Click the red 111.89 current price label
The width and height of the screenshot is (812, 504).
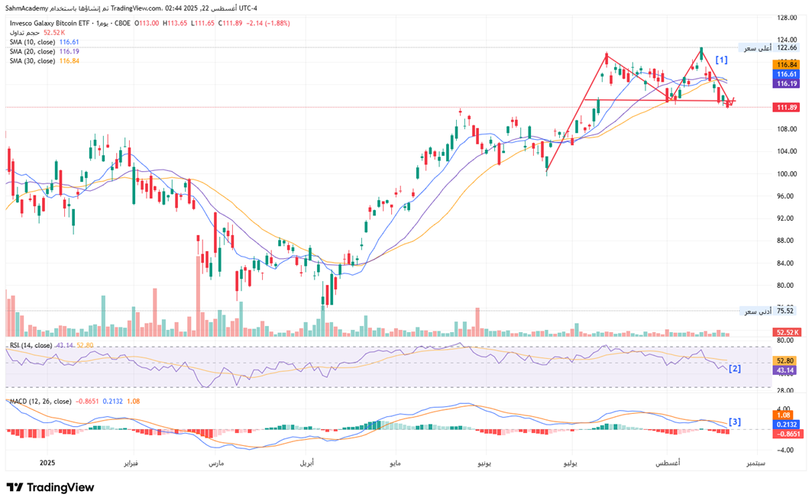[787, 108]
